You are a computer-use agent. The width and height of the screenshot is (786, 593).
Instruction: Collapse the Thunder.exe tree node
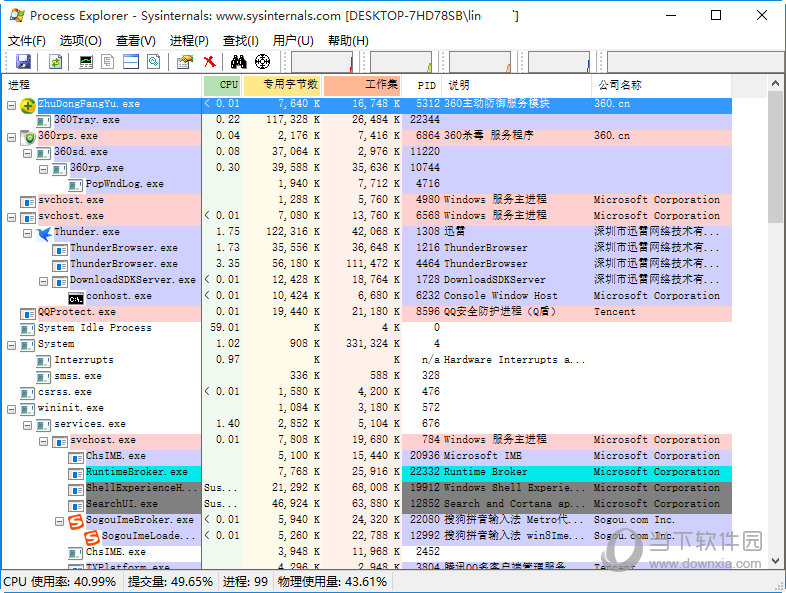pos(28,234)
